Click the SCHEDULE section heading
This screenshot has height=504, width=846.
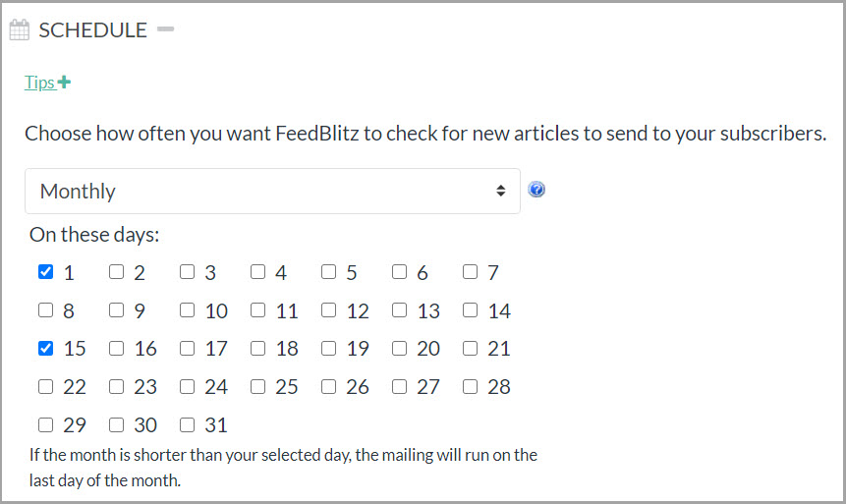click(92, 30)
